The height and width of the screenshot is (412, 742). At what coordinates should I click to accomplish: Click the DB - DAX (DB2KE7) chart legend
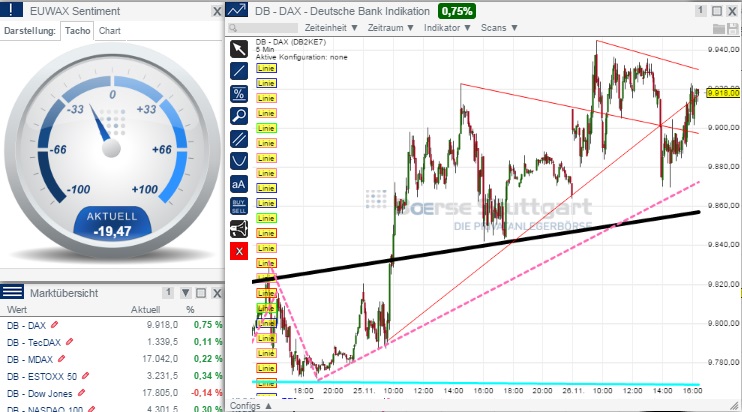pyautogui.click(x=291, y=42)
